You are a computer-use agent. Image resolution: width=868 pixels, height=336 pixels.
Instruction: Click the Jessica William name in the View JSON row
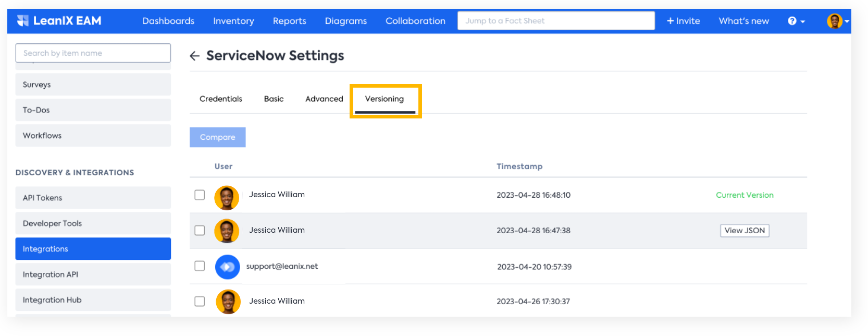point(277,230)
